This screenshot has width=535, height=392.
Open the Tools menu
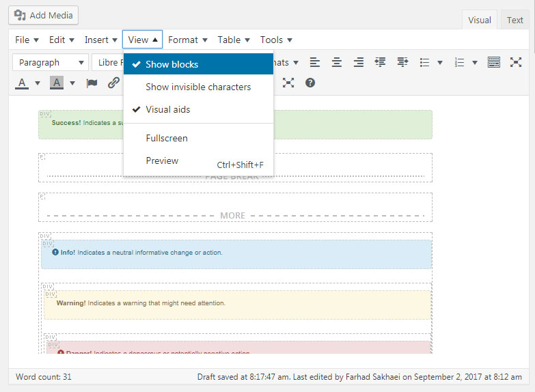[276, 40]
